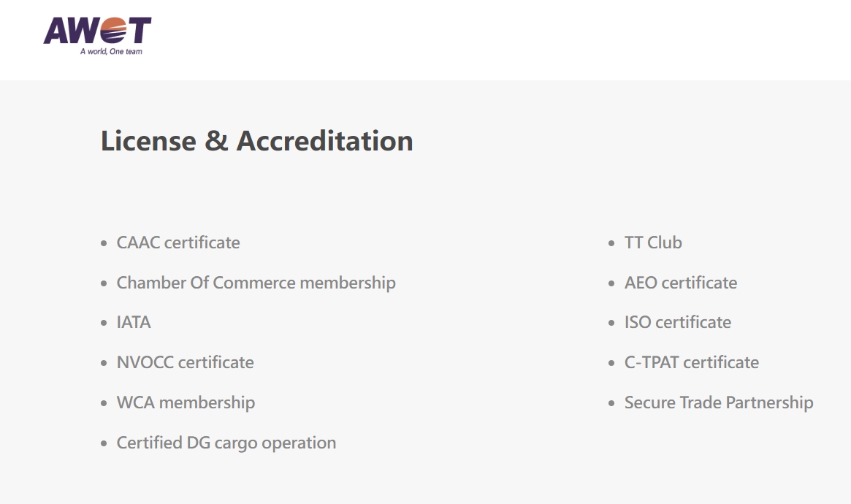Click the C-TPAT certificate item
Viewport: 851px width, 504px height.
coord(692,362)
